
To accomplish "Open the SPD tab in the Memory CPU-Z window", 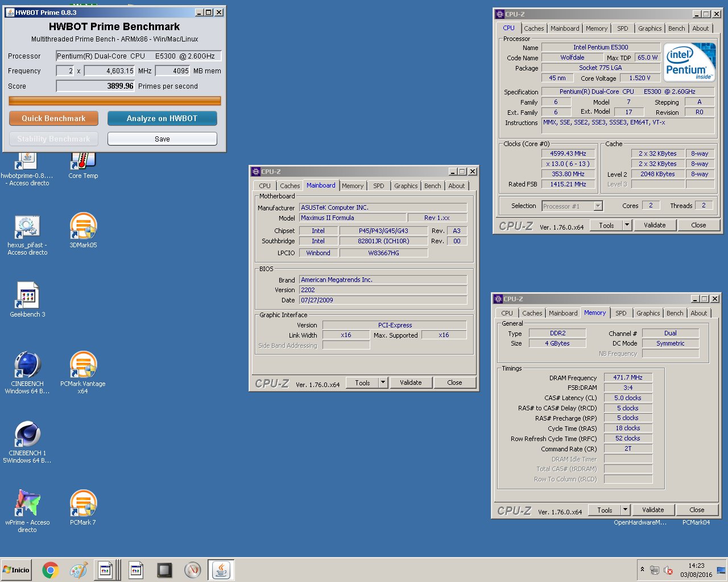I will click(621, 313).
